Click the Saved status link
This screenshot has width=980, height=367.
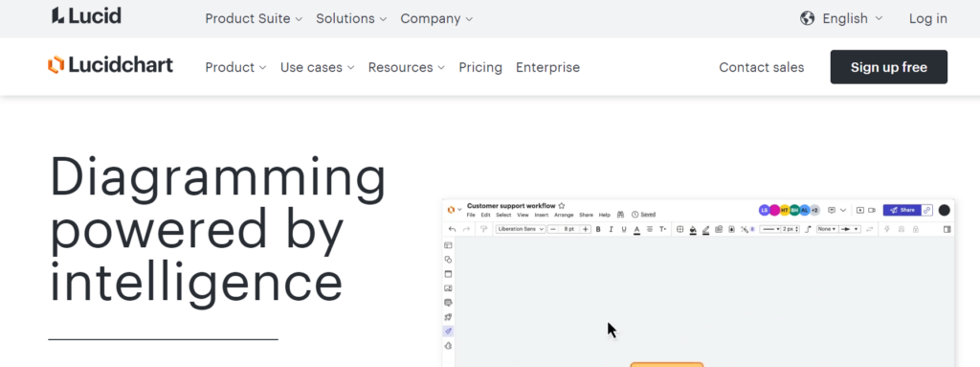pos(648,215)
